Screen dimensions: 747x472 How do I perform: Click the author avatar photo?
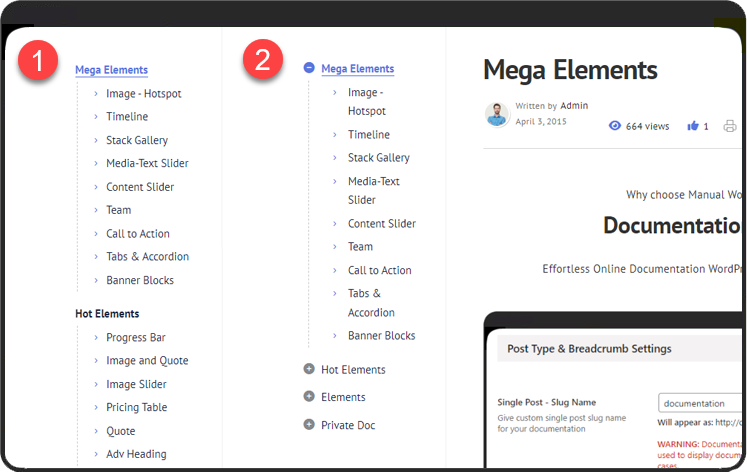[x=497, y=114]
